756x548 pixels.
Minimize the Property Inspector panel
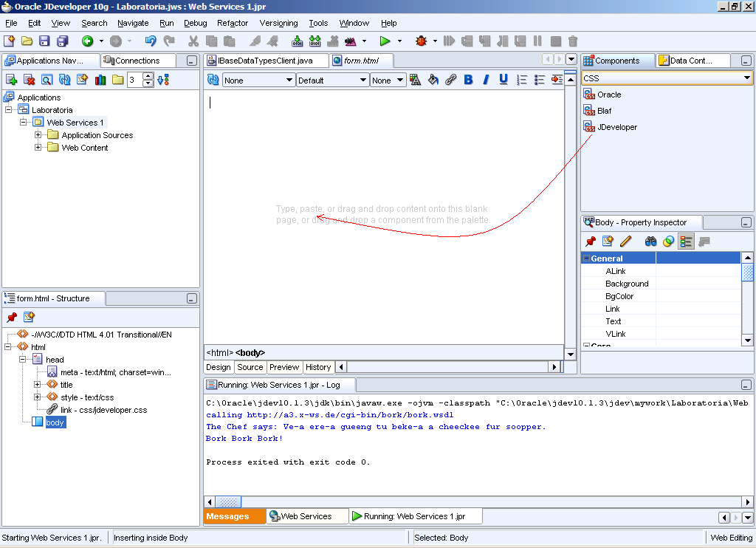coord(746,222)
